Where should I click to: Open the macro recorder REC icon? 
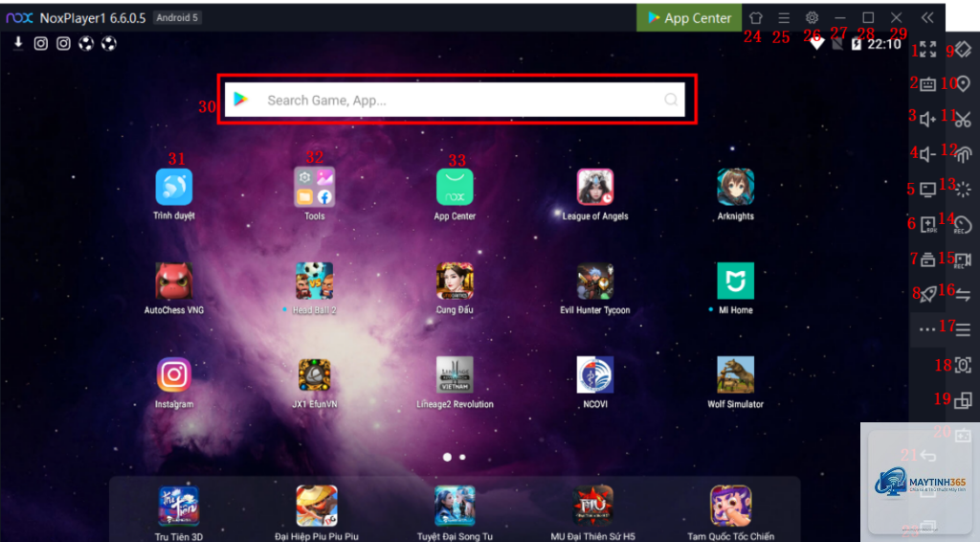pyautogui.click(x=963, y=224)
